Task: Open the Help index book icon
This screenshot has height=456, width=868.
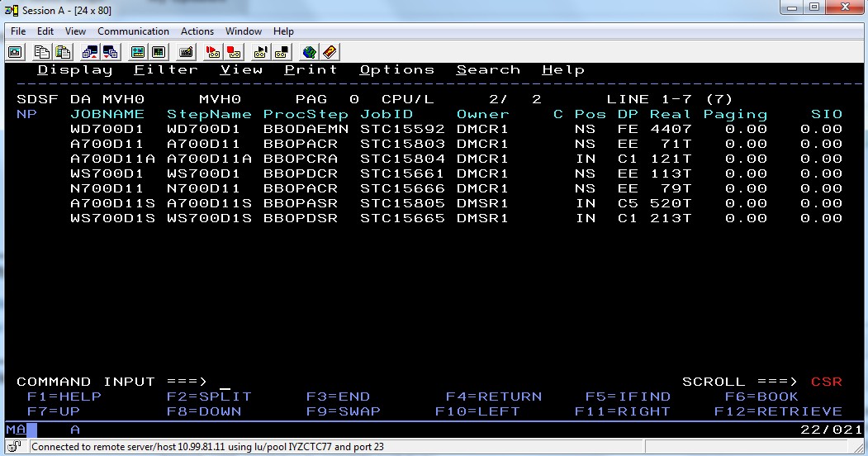Action: (x=330, y=52)
